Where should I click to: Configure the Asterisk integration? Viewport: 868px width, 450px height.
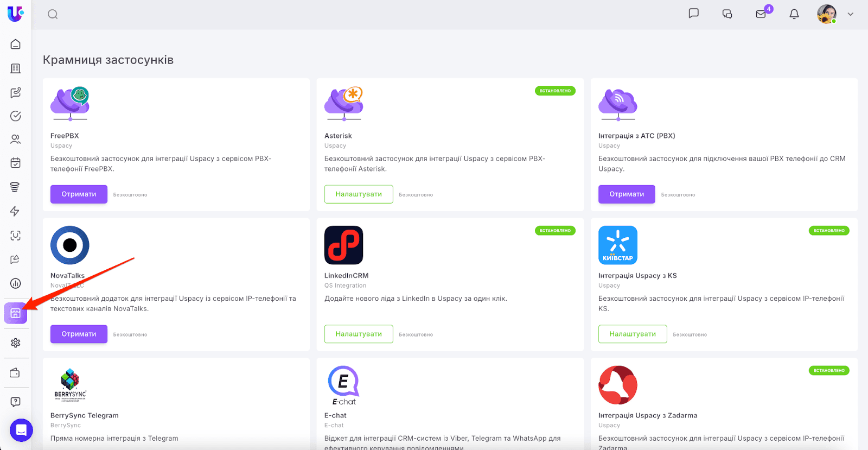click(358, 194)
